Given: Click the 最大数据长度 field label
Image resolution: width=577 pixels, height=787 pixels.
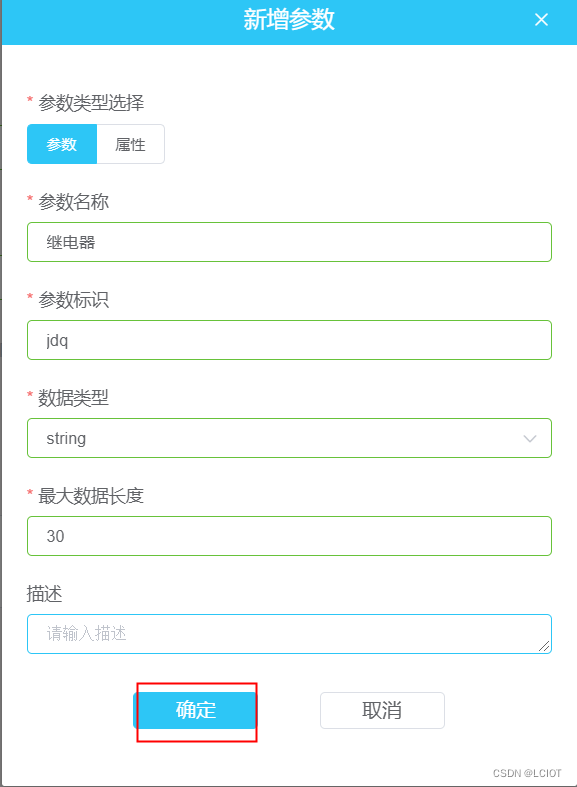Looking at the screenshot, I should (x=91, y=495).
